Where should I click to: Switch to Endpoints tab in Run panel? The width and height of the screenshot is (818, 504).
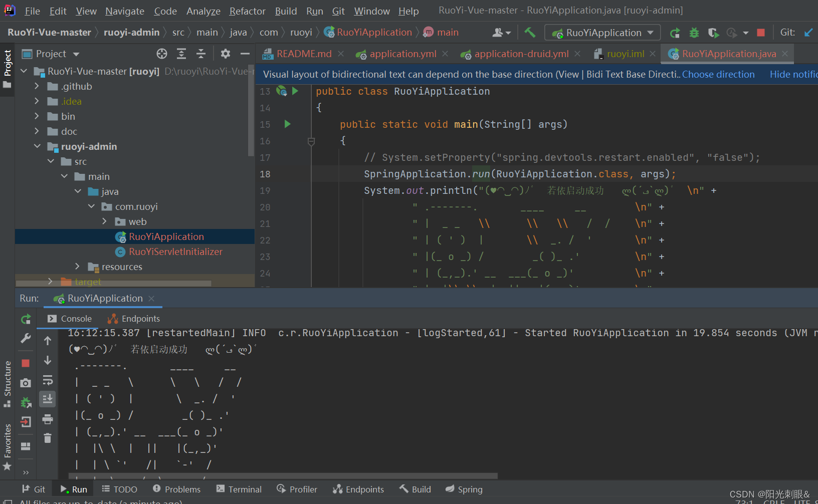coord(134,319)
